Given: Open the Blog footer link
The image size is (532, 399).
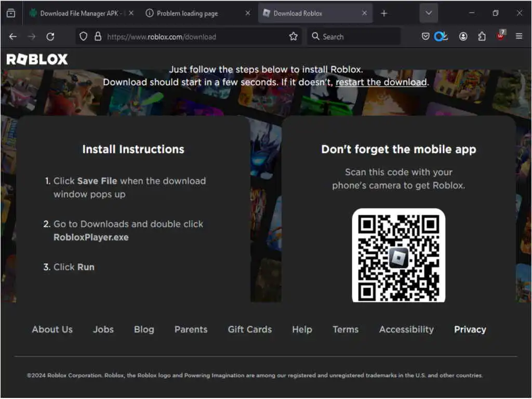Looking at the screenshot, I should 144,329.
